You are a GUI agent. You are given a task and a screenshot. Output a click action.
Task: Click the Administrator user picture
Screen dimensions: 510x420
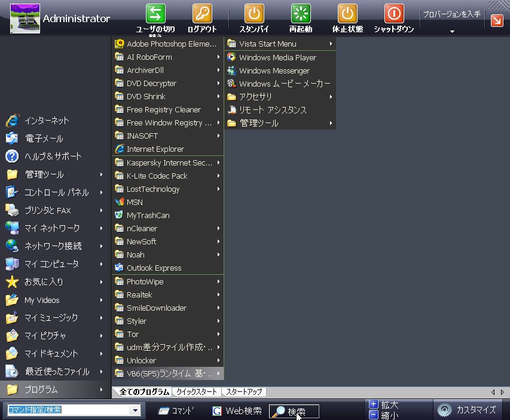[25, 19]
